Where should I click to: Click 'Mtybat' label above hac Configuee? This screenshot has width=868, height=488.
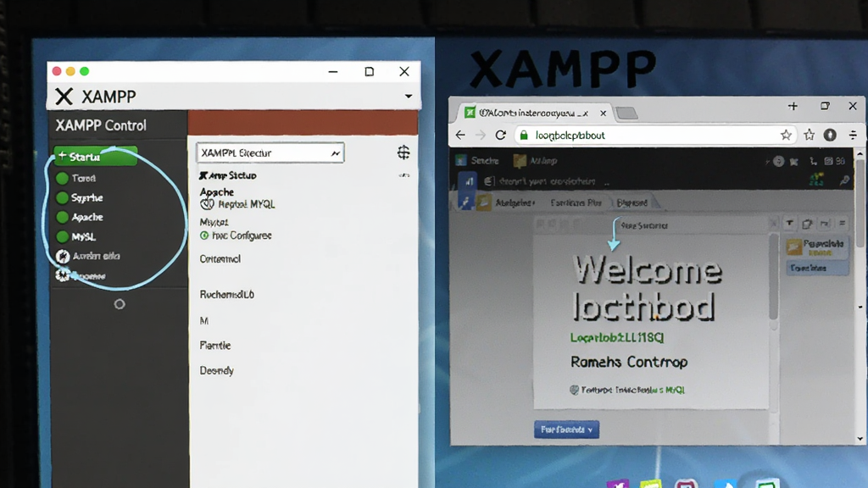[x=214, y=223]
